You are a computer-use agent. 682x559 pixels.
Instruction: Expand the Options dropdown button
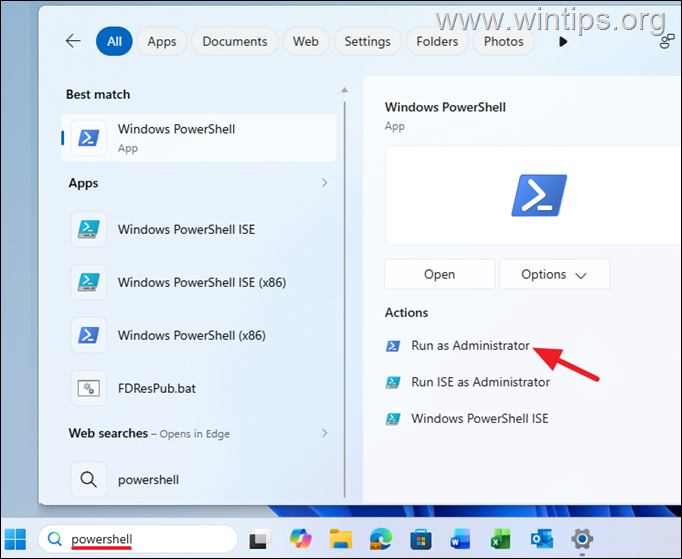555,274
